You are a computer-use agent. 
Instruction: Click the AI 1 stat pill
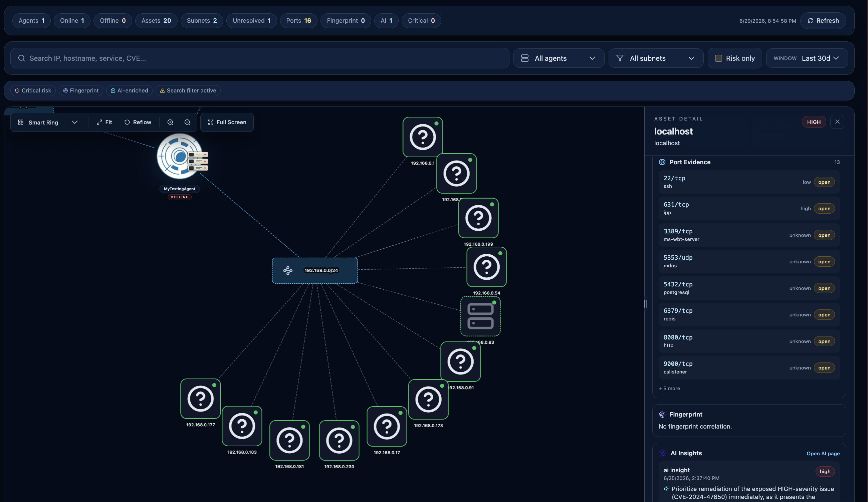386,21
